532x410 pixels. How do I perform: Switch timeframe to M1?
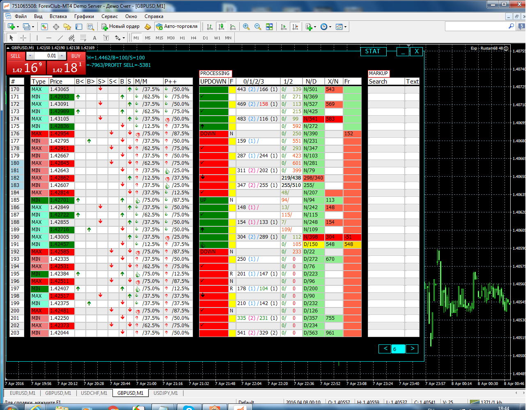tap(136, 38)
